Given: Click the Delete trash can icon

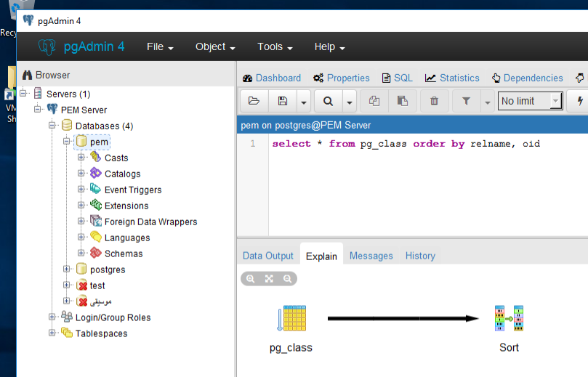Looking at the screenshot, I should (434, 101).
